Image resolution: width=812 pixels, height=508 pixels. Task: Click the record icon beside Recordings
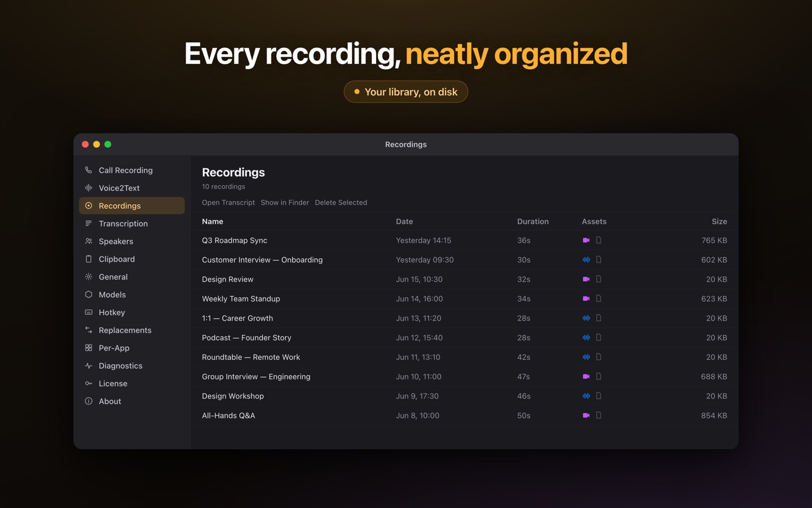[89, 206]
